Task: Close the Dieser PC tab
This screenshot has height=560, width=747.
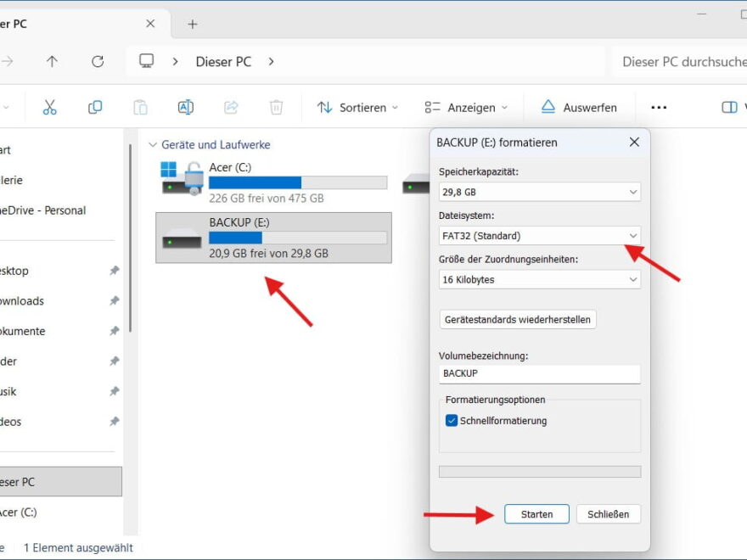Action: coord(150,24)
